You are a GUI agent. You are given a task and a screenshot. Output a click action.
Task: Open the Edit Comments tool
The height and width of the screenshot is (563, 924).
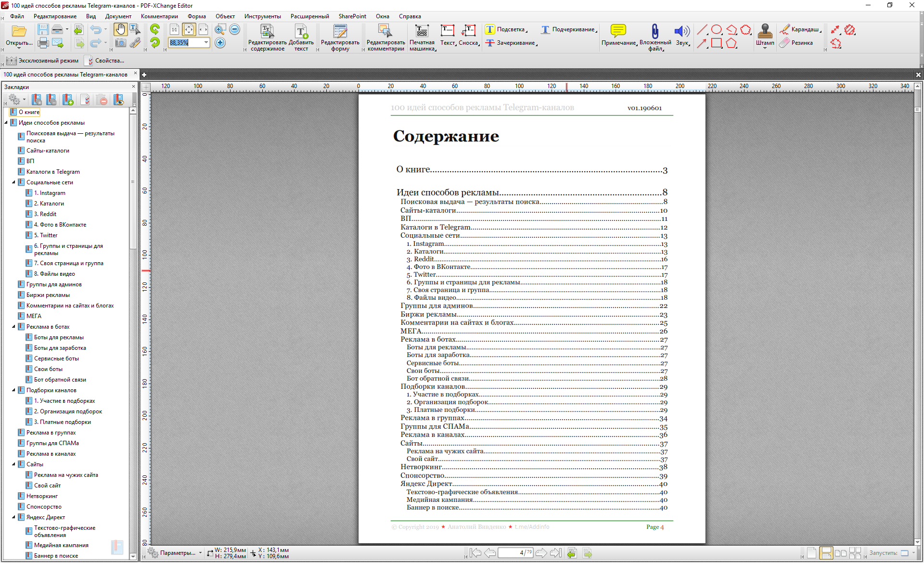(x=385, y=38)
